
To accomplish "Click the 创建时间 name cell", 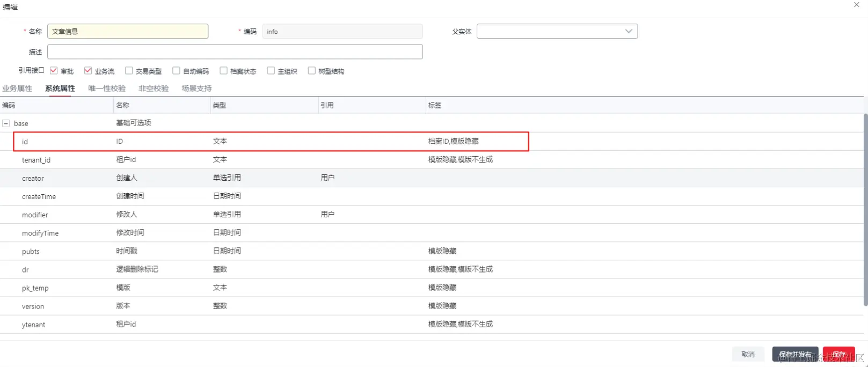I will (130, 196).
